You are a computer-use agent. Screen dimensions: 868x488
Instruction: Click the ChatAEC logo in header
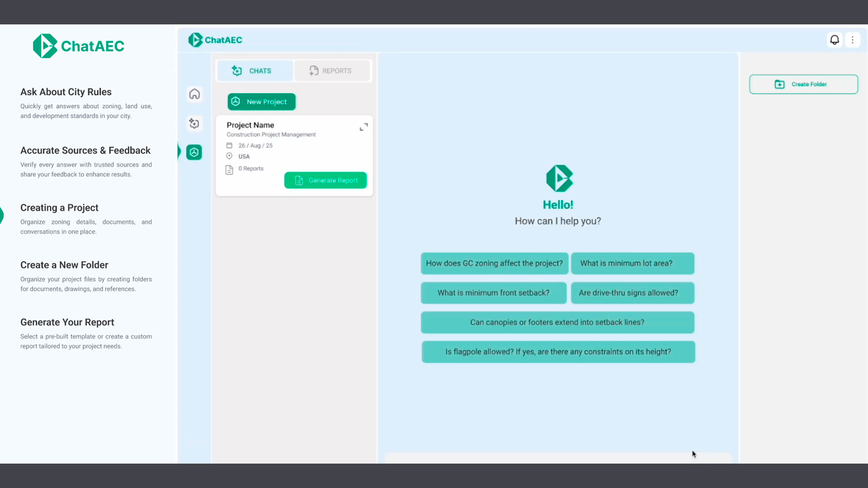point(215,40)
